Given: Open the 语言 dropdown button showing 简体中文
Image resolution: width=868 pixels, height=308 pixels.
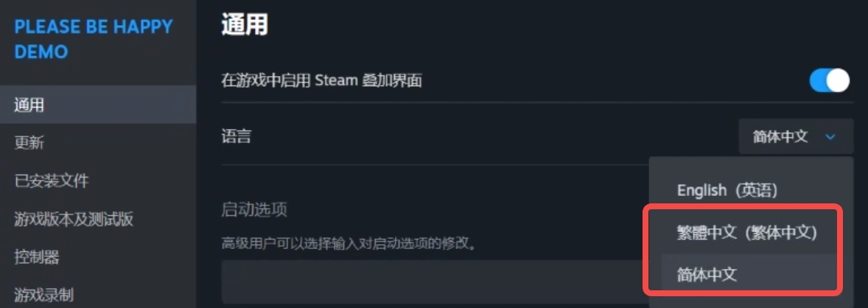Looking at the screenshot, I should [795, 137].
